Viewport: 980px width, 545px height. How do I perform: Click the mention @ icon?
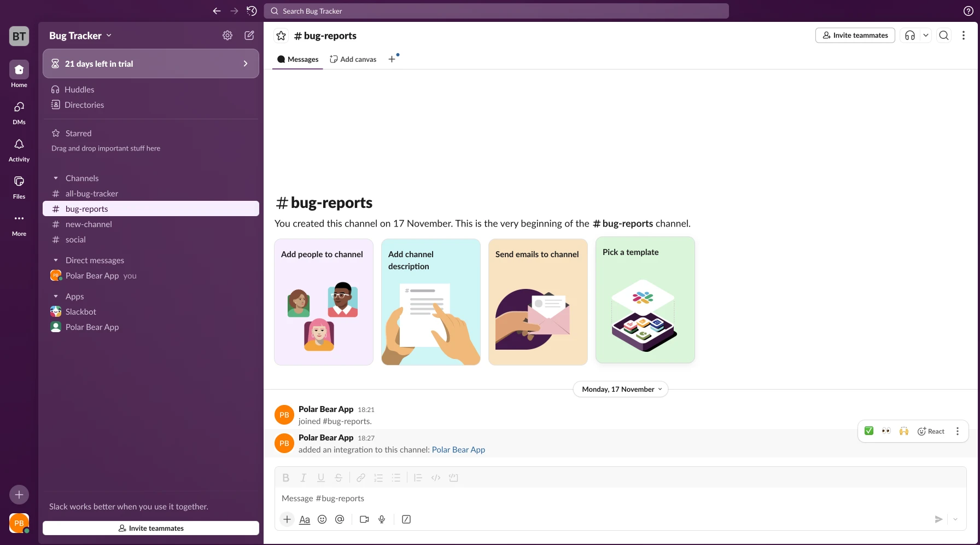(x=340, y=519)
